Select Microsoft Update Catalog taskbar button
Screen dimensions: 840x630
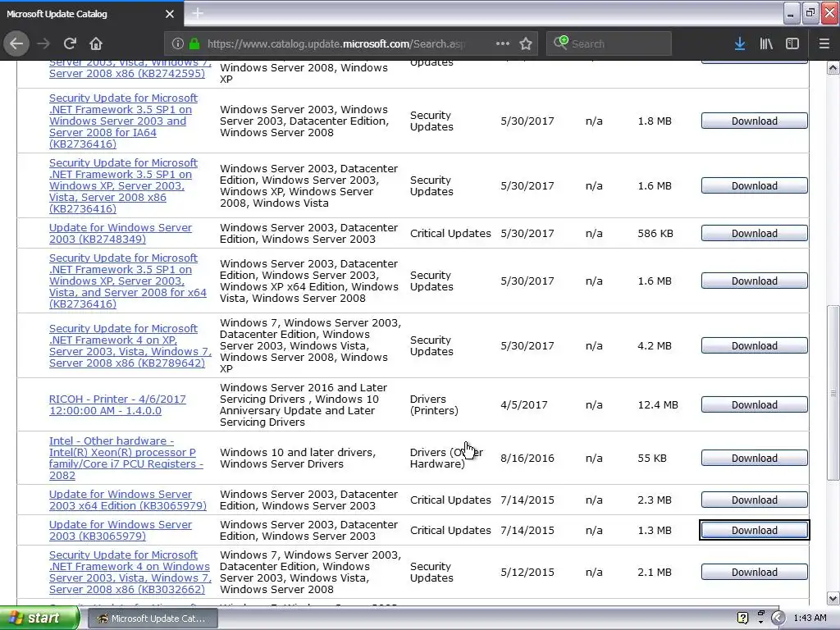tap(152, 619)
